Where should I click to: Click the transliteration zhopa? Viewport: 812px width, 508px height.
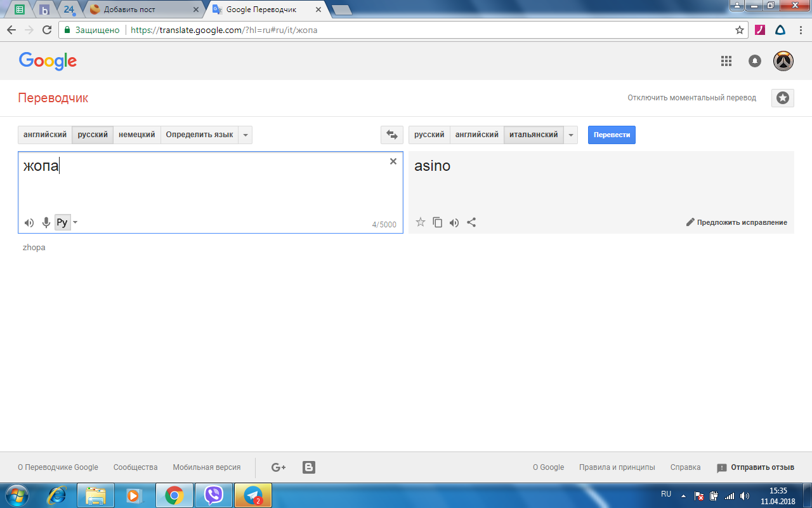pos(34,248)
